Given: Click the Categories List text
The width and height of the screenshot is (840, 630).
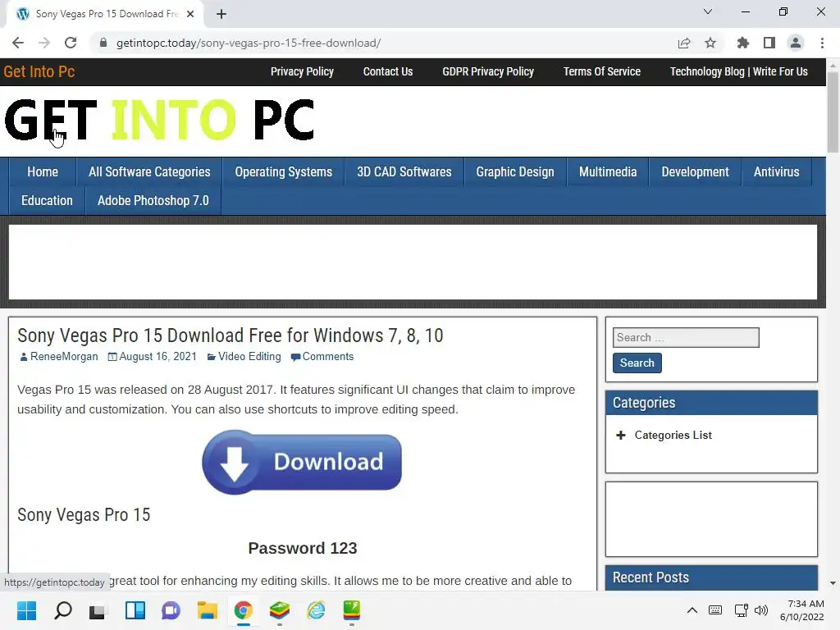Looking at the screenshot, I should tap(673, 435).
